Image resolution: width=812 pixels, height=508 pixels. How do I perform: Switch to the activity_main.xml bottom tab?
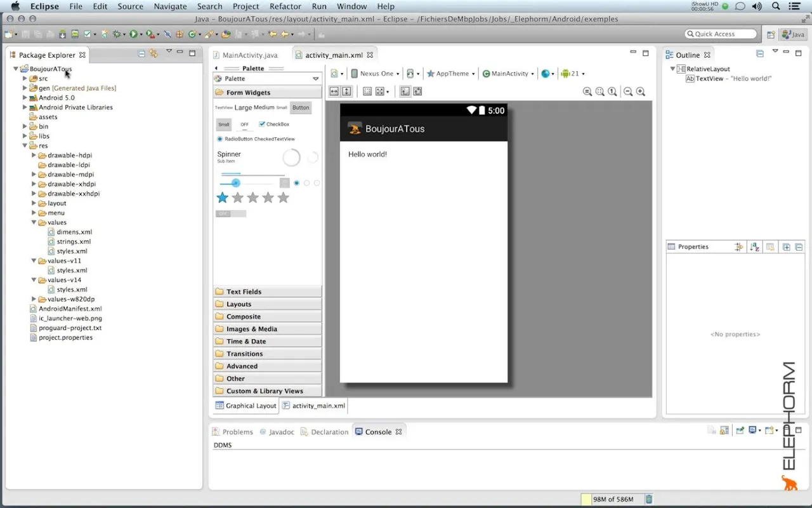click(314, 406)
